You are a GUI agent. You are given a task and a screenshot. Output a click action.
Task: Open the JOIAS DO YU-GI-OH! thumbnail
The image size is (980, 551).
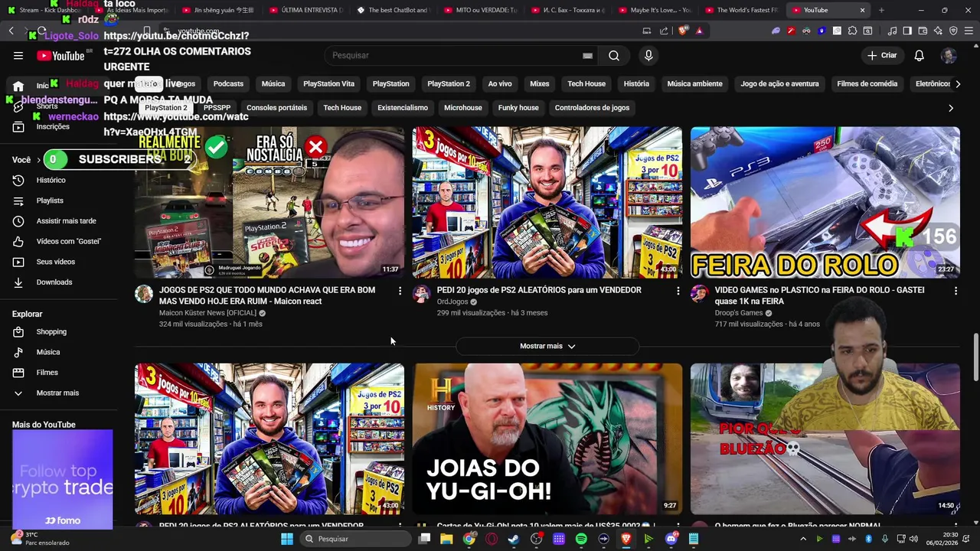547,439
